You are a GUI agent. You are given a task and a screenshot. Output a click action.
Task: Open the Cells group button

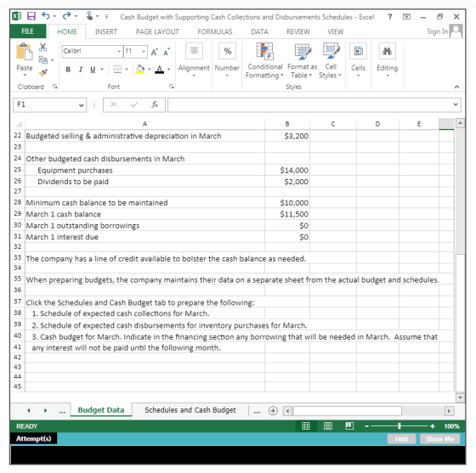[358, 59]
